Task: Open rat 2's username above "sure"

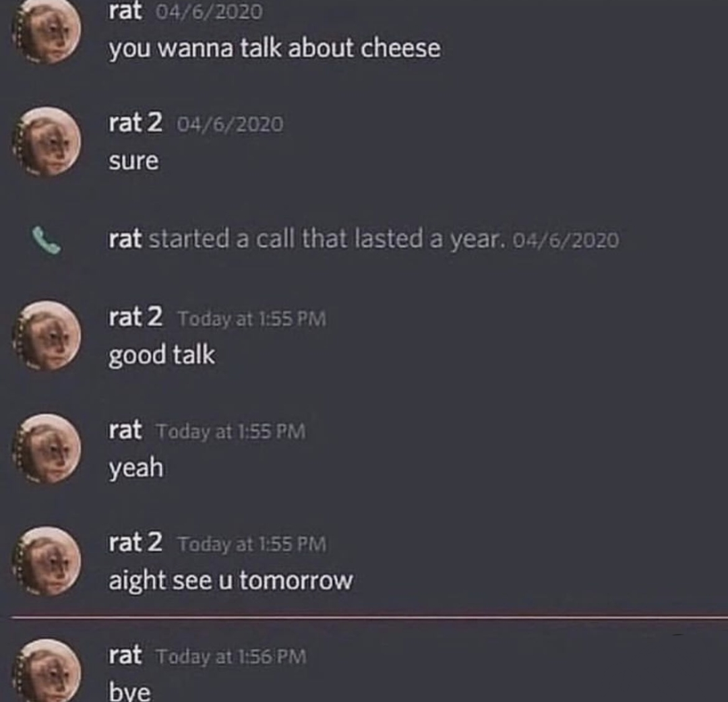Action: [x=135, y=123]
